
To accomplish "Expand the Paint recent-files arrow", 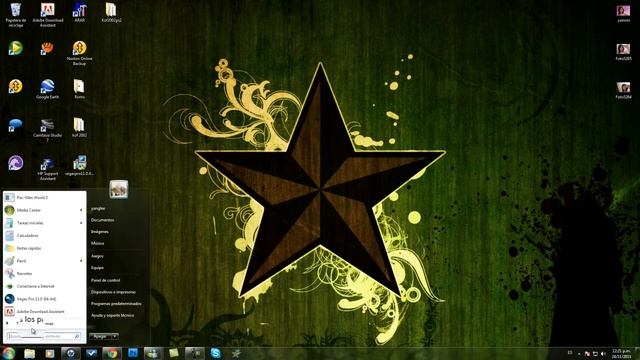I will [x=81, y=261].
